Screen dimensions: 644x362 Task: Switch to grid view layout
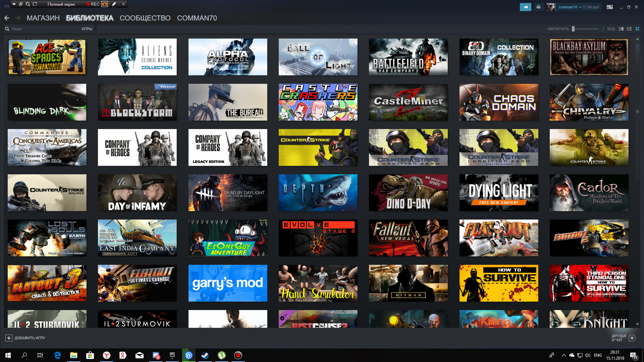[x=637, y=29]
